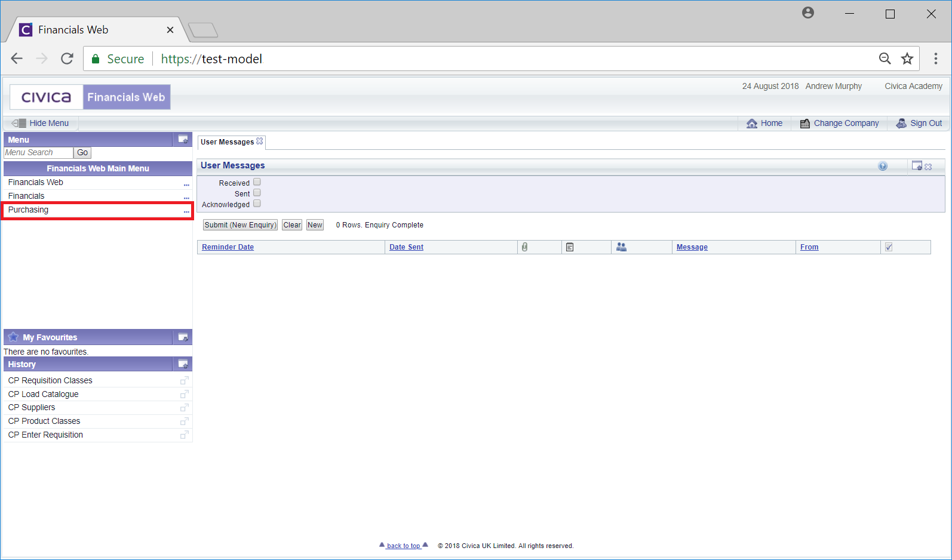This screenshot has width=952, height=560.
Task: Sort by Reminder Date column
Action: click(228, 247)
